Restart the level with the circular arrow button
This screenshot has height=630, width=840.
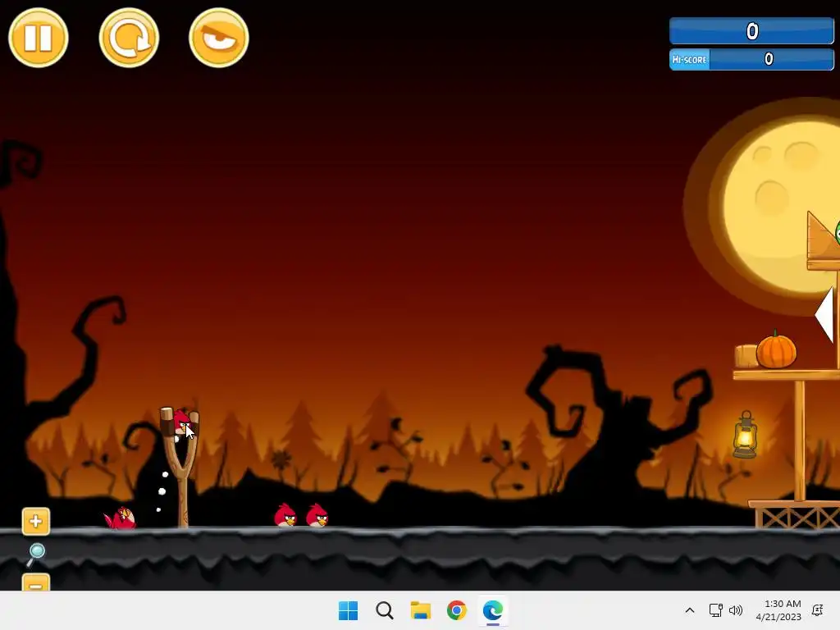[x=129, y=38]
